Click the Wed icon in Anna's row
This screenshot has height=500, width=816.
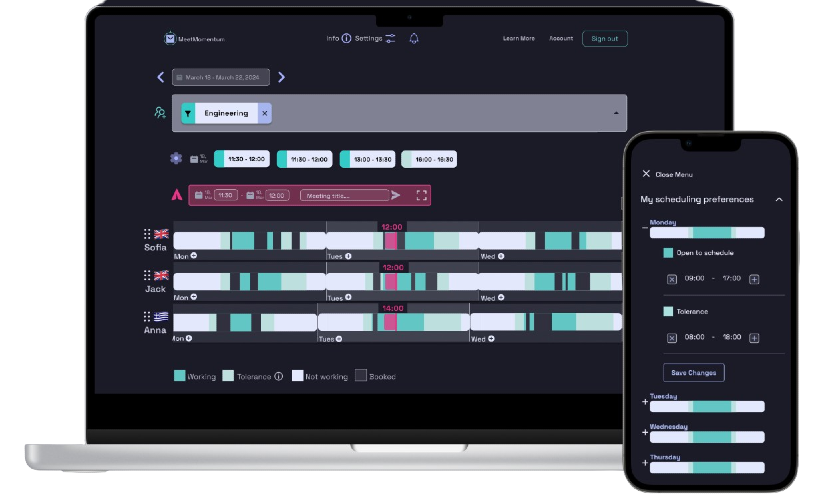pos(491,339)
